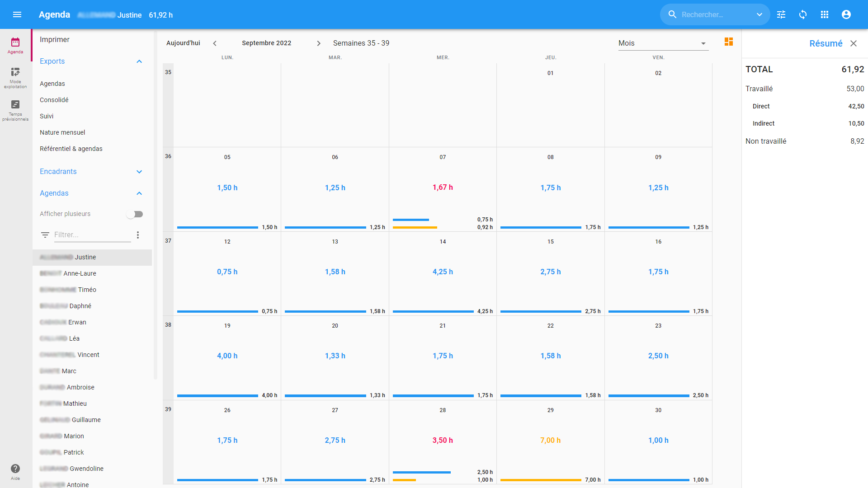This screenshot has width=868, height=488.
Task: Open the user account icon
Action: click(846, 14)
